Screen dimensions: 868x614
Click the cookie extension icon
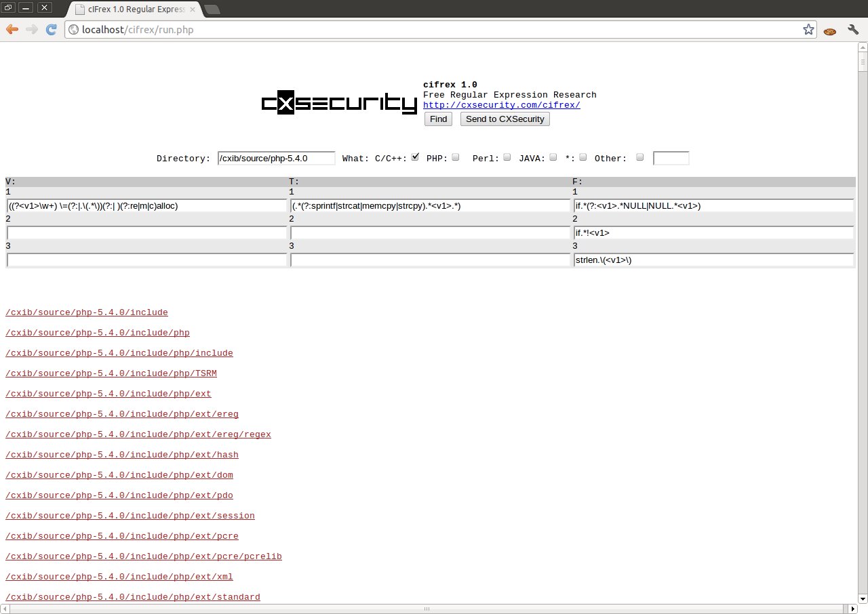(x=829, y=30)
